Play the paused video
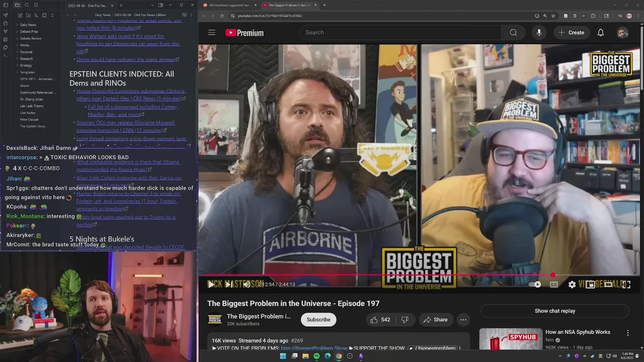Viewport: 644px width, 362px height. (x=211, y=285)
